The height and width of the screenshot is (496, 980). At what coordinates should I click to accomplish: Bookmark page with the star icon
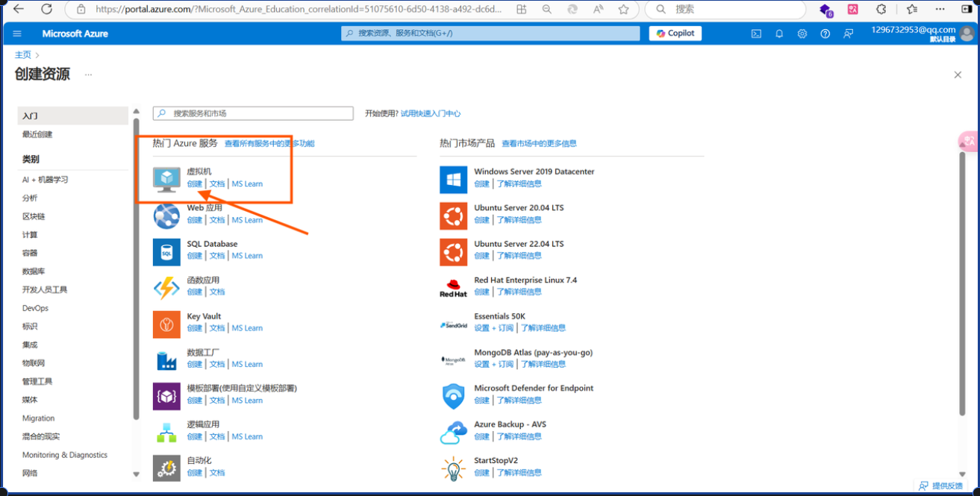623,10
